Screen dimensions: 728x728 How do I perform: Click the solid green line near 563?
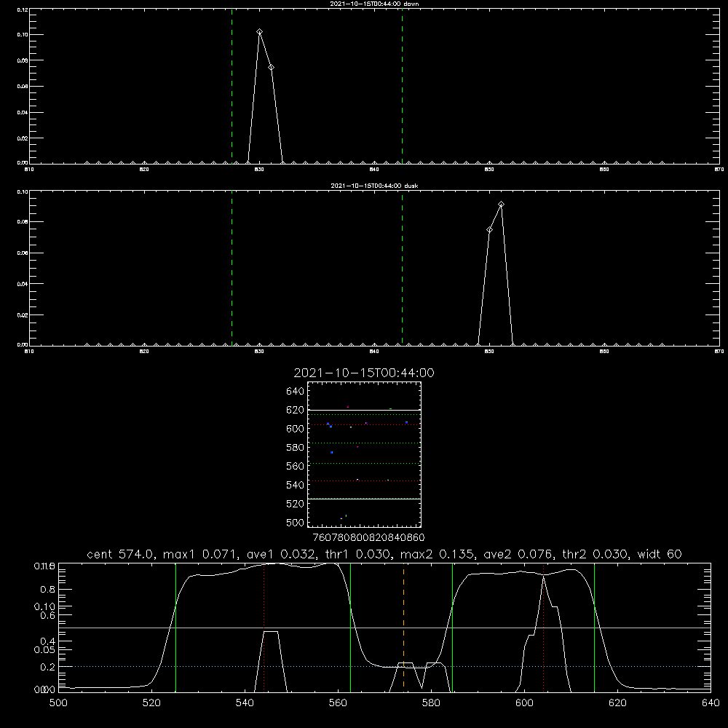click(x=351, y=627)
